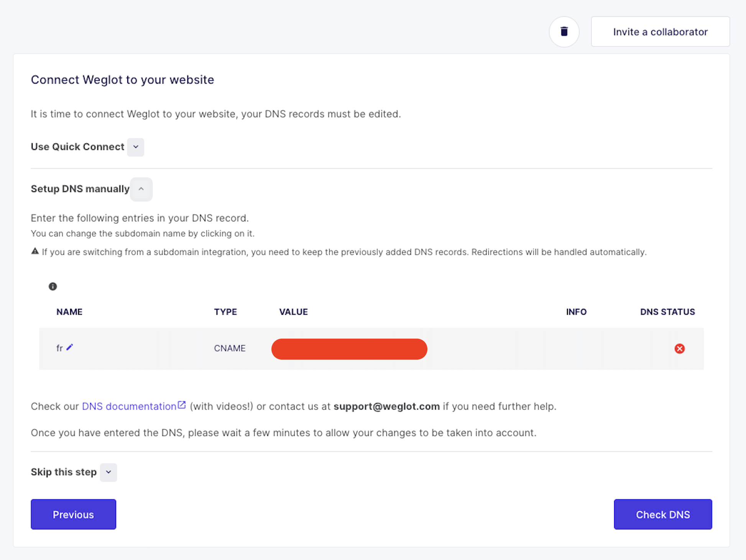Viewport: 746px width, 560px height.
Task: Click the fr subdomain name
Action: pos(59,348)
